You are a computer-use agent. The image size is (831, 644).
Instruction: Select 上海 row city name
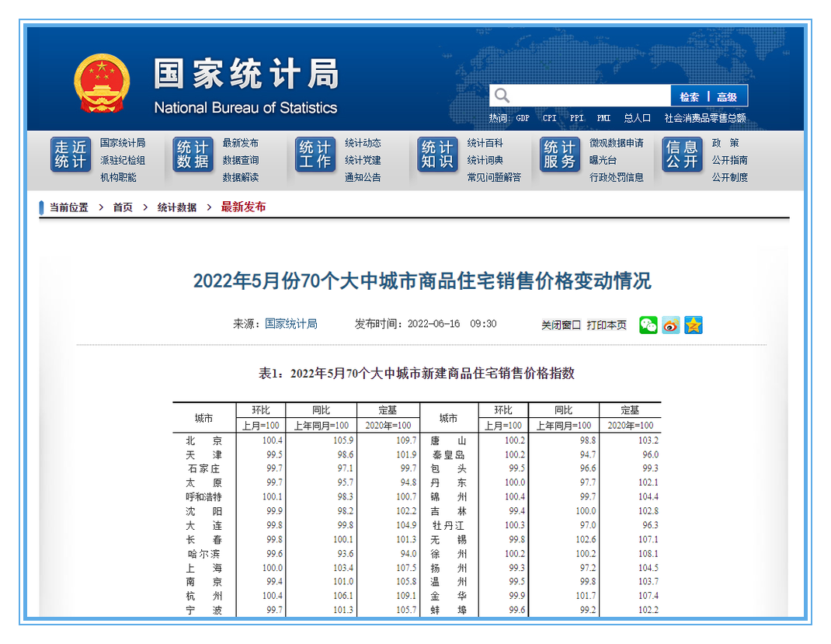(204, 568)
